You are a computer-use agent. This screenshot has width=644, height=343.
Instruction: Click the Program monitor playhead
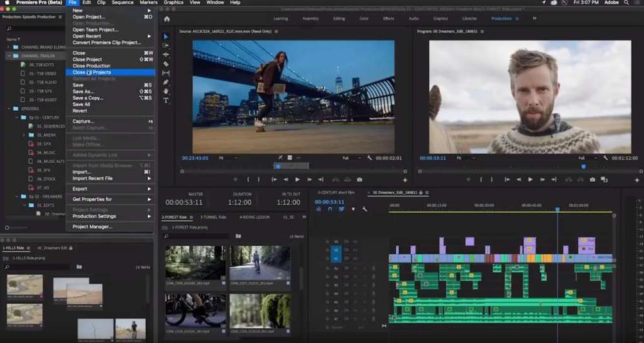[x=583, y=166]
